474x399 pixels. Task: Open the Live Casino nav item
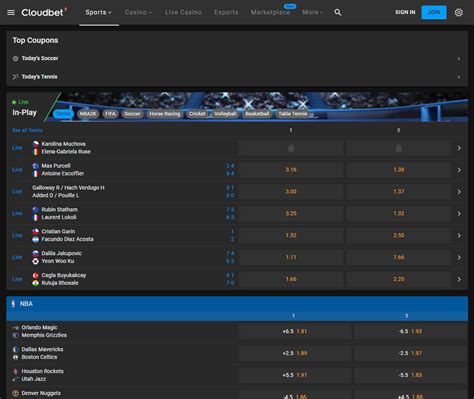(x=183, y=13)
